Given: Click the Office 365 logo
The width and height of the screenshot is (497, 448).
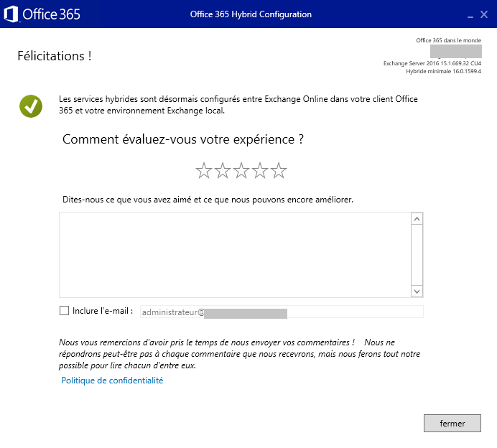Looking at the screenshot, I should pyautogui.click(x=43, y=14).
